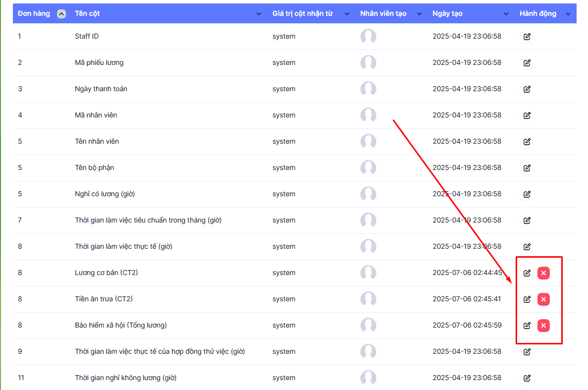Open Nhân viên tạo column dropdown arrow
Screen dimensions: 588x390
click(419, 14)
